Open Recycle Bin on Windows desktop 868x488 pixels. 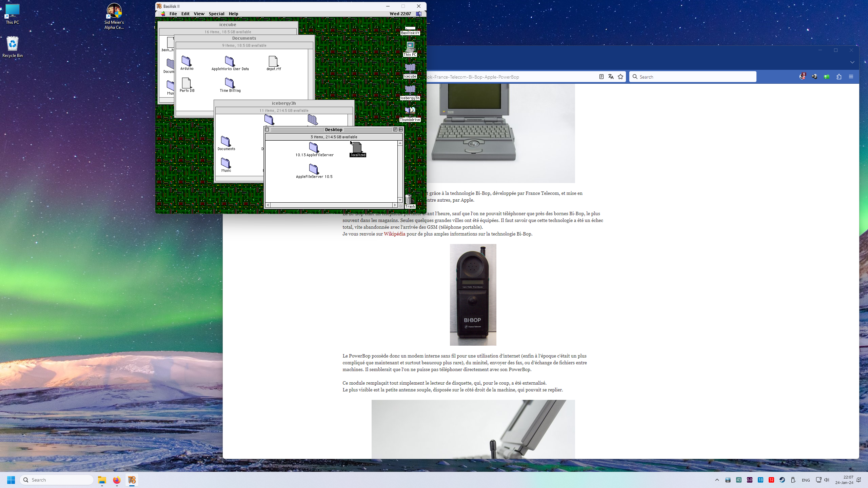coord(13,47)
